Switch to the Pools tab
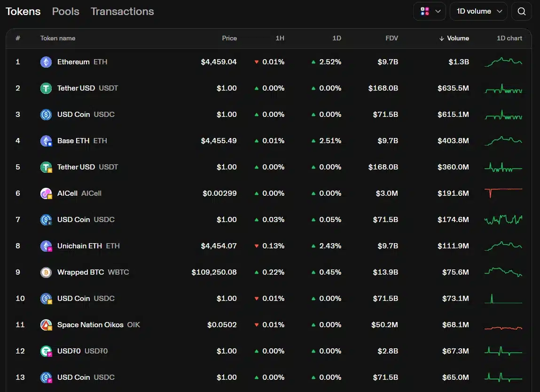540x392 pixels. 65,11
